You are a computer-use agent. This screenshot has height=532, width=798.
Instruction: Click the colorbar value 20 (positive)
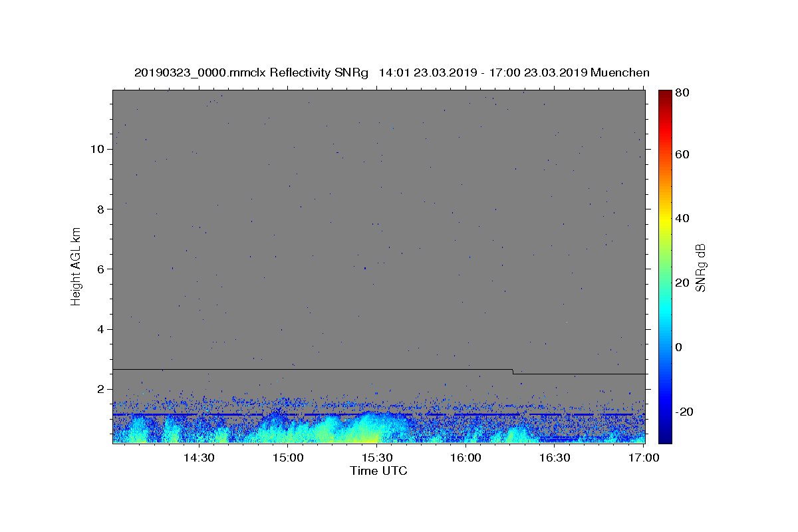(x=682, y=283)
